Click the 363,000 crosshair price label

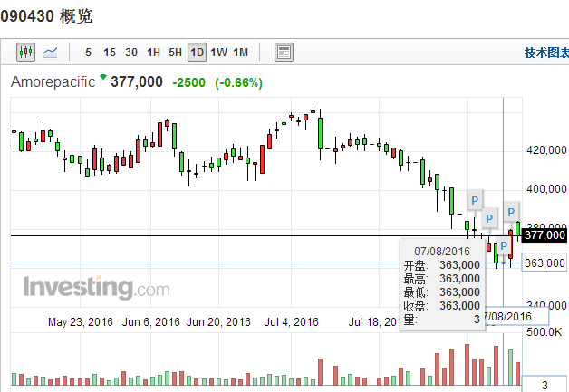tap(545, 263)
